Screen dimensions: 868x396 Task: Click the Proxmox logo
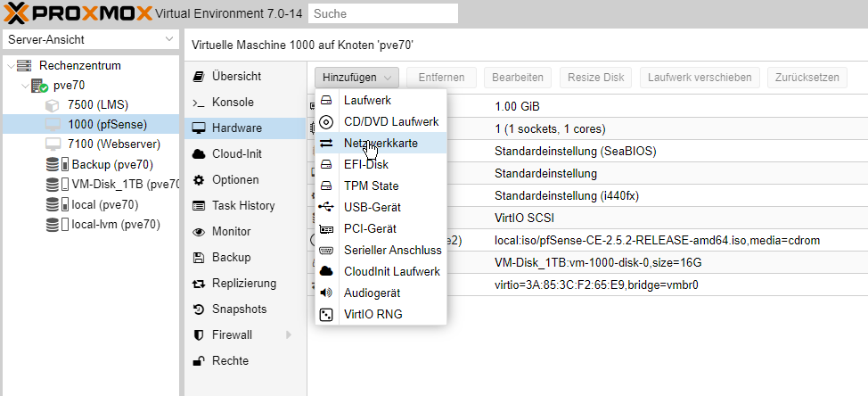(78, 12)
